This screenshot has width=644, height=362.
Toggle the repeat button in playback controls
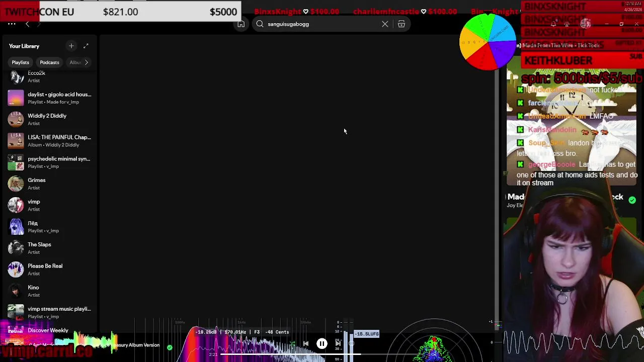[352, 344]
